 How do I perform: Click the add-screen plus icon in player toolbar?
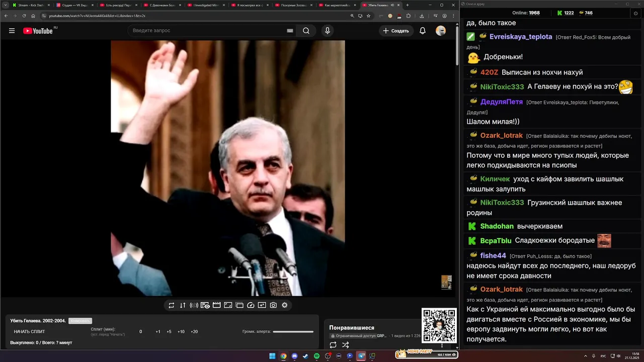pos(262,305)
